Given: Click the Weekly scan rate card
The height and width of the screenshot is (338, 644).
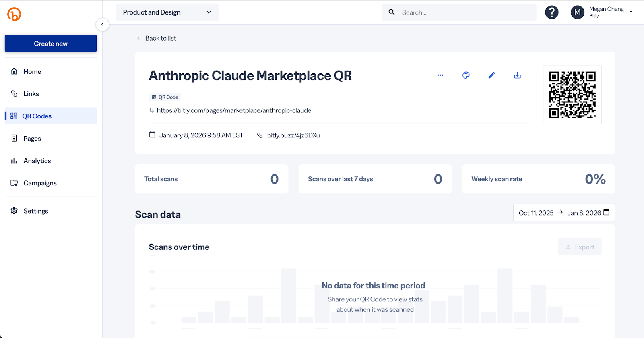Looking at the screenshot, I should (539, 179).
